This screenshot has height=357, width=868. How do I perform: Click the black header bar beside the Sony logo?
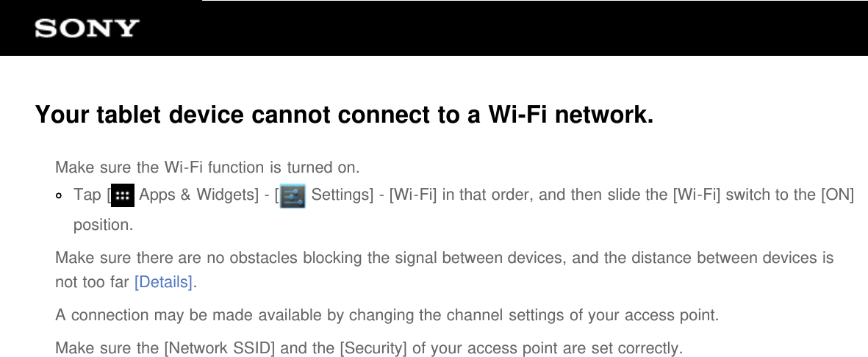514,29
